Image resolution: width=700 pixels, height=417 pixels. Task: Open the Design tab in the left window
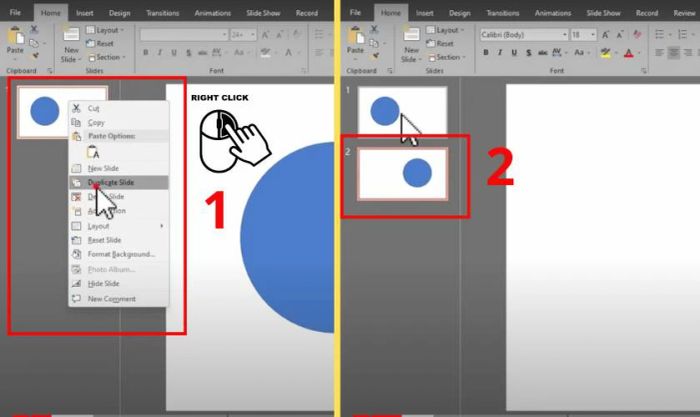click(120, 13)
